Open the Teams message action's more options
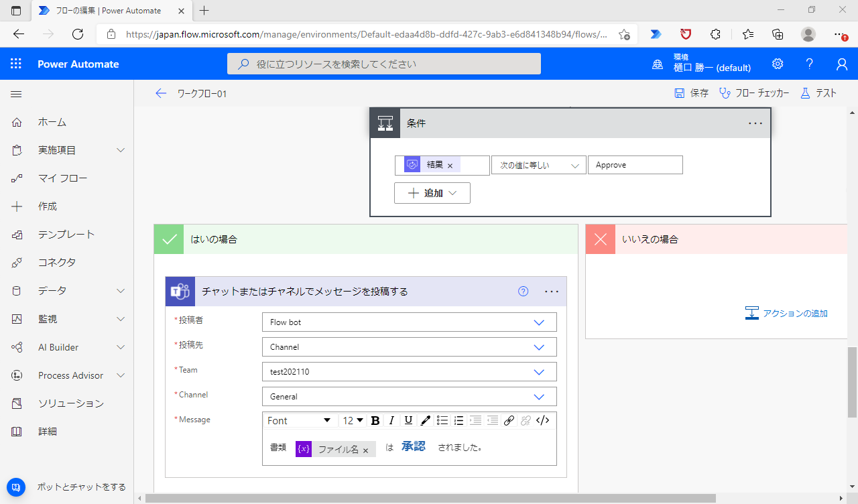 click(552, 292)
